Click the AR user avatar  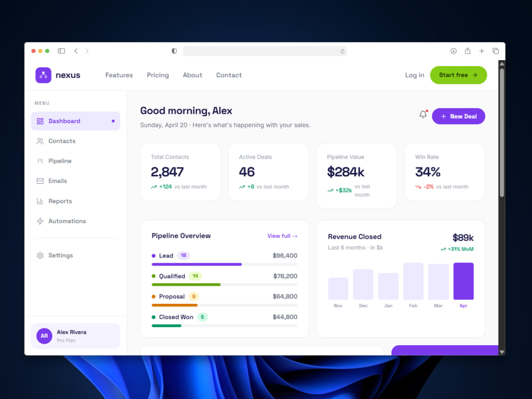(x=44, y=336)
